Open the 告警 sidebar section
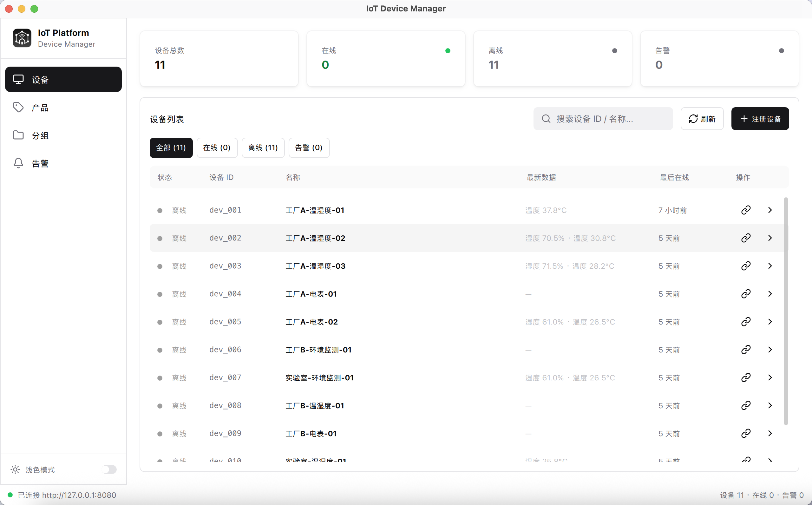Screen dimensions: 812x505 pos(63,163)
